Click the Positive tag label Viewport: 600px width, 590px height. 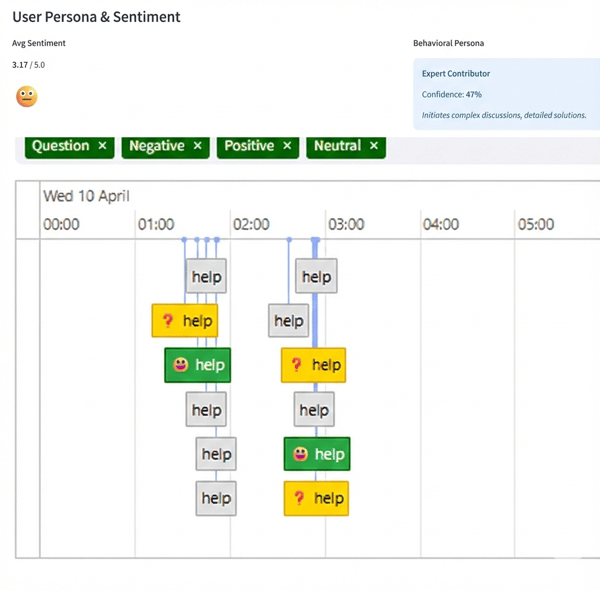tap(249, 146)
